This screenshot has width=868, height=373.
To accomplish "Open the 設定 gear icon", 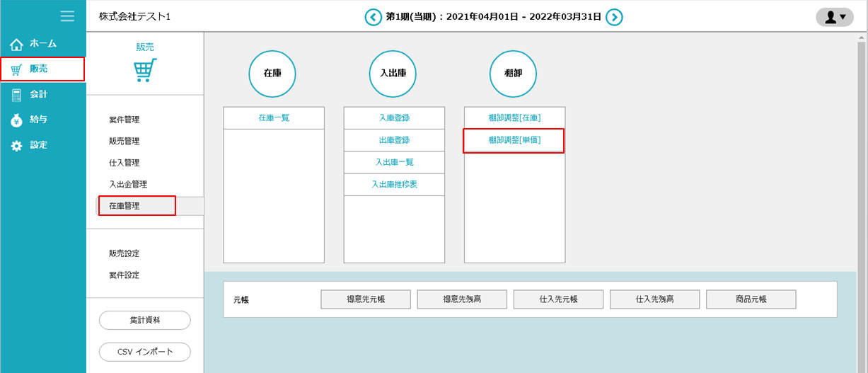I will 17,145.
